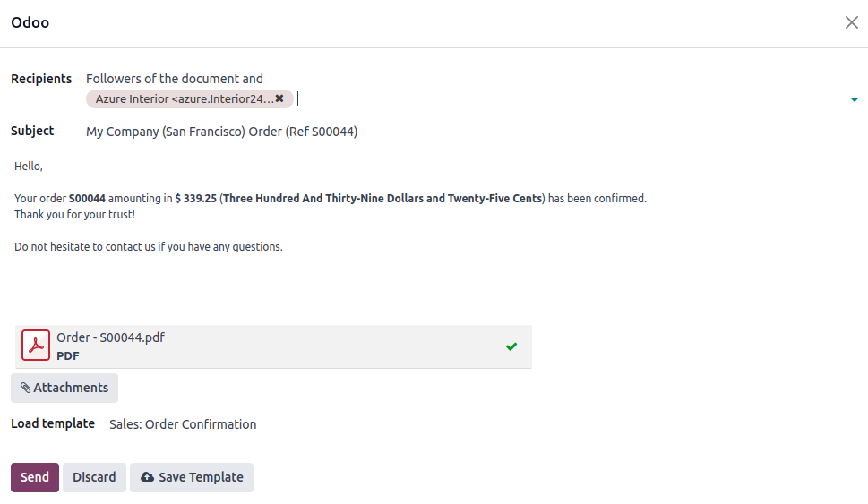Click the green checkmark on the attachment

pos(511,346)
